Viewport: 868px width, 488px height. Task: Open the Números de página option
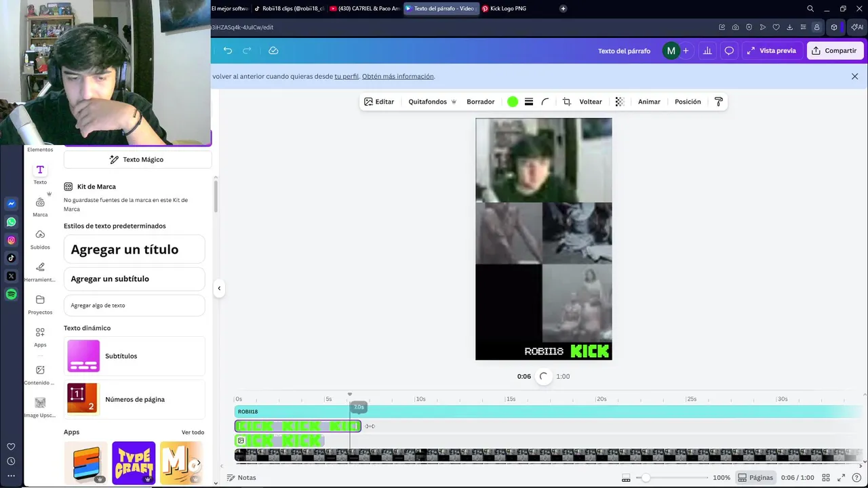134,399
